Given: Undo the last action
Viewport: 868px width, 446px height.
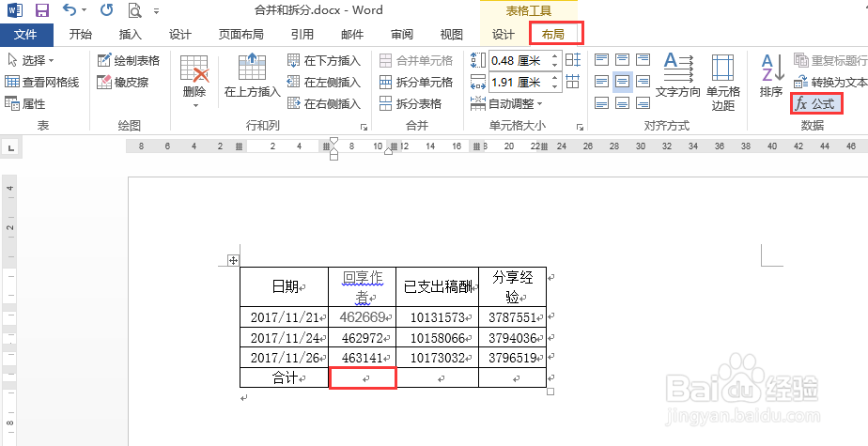Looking at the screenshot, I should pos(69,10).
